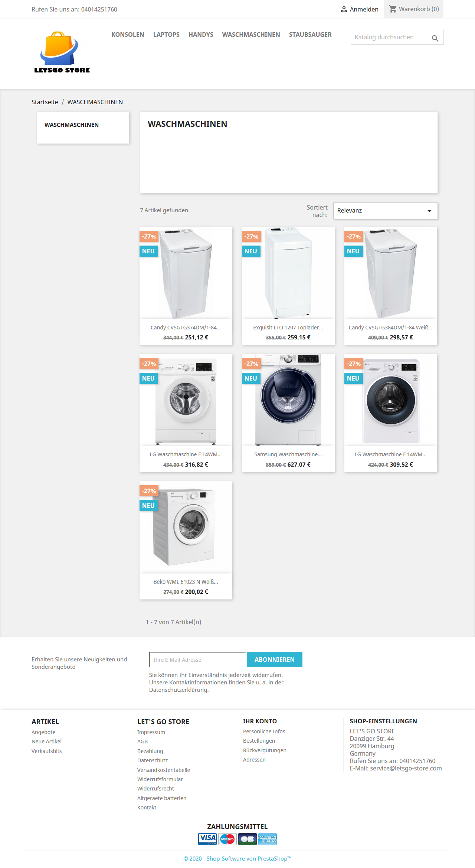475x868 pixels.
Task: Open the Beko WML 61023 product image
Action: tap(186, 527)
